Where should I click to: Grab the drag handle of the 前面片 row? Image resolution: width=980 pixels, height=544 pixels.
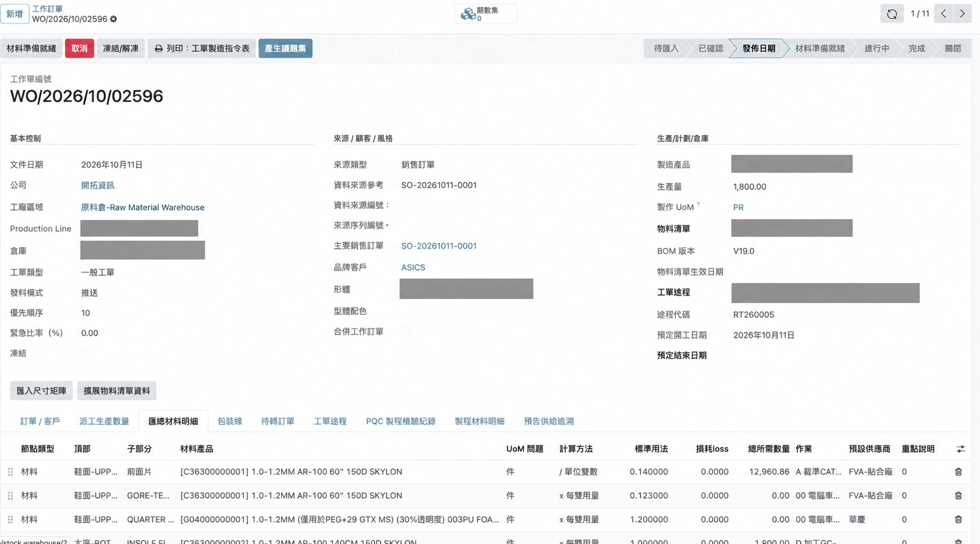click(10, 472)
